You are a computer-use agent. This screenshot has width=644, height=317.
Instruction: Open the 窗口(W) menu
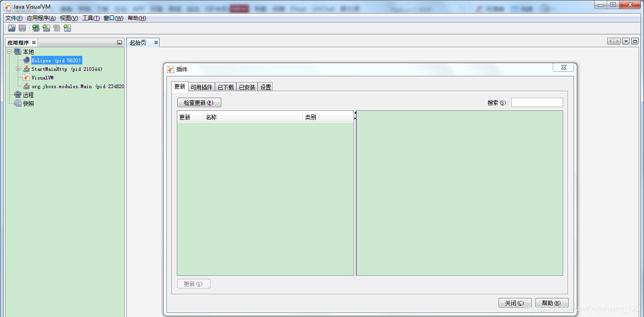tap(114, 18)
